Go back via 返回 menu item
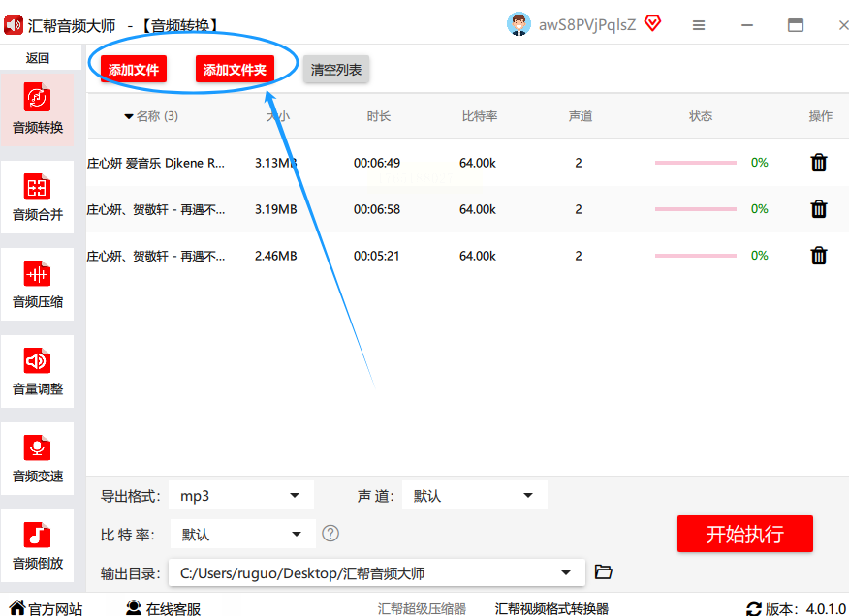 [x=38, y=58]
